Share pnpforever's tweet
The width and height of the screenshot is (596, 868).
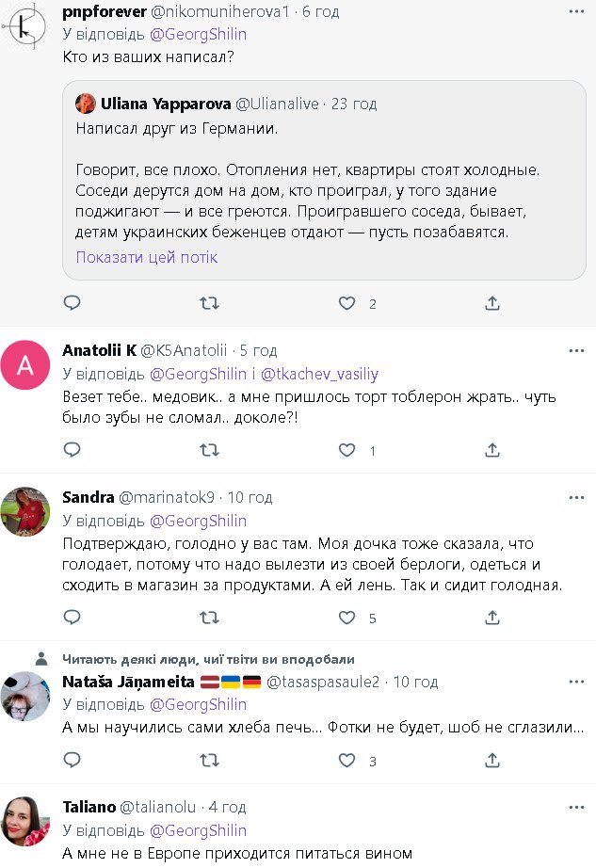click(491, 303)
